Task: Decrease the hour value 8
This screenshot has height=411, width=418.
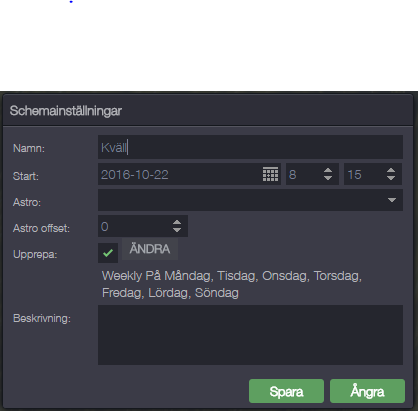Action: [328, 178]
